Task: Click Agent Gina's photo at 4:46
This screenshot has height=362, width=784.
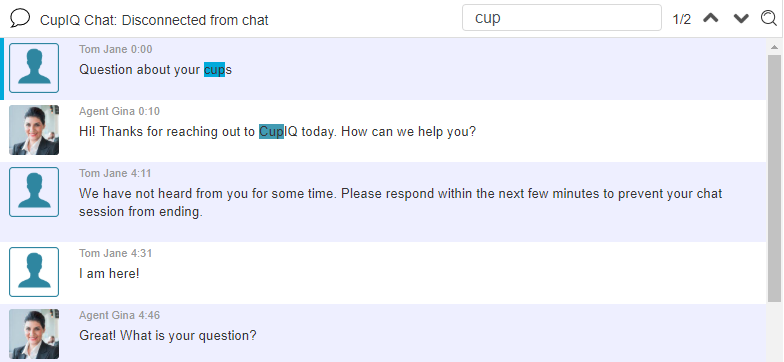Action: coord(34,334)
